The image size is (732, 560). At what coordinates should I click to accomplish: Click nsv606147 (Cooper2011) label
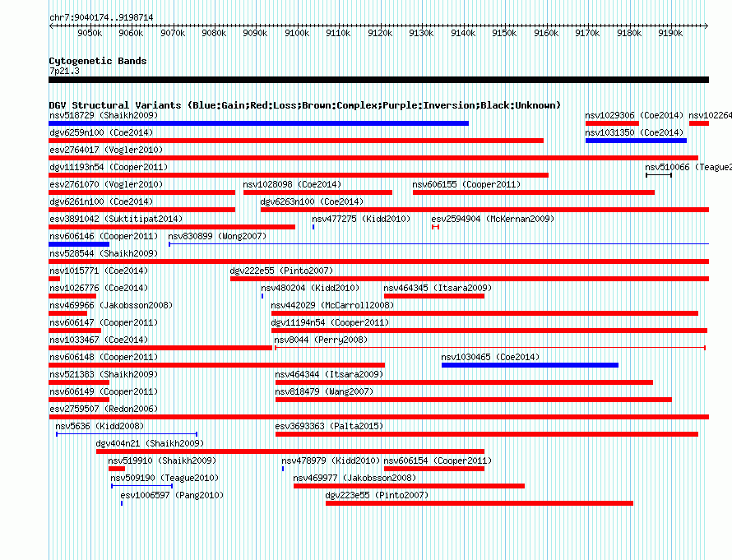[104, 322]
